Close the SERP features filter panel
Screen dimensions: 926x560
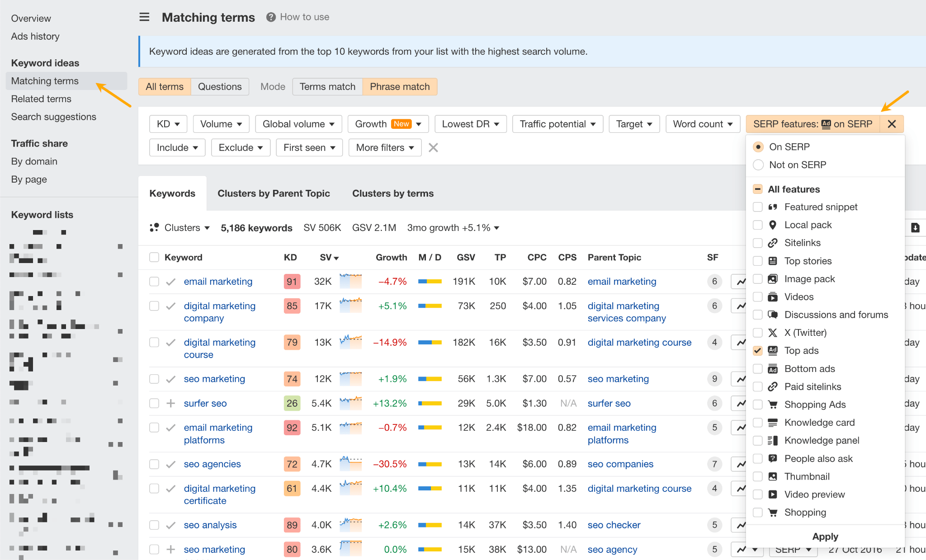click(x=891, y=123)
